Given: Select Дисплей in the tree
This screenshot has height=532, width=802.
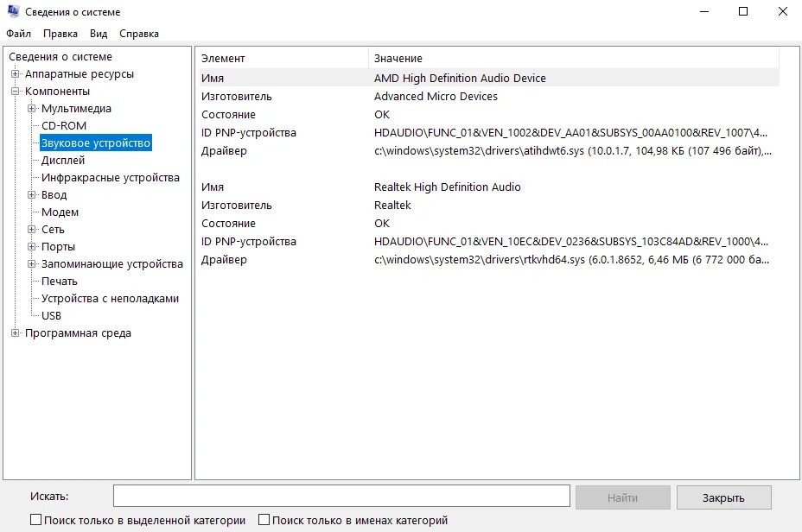Looking at the screenshot, I should (x=63, y=161).
